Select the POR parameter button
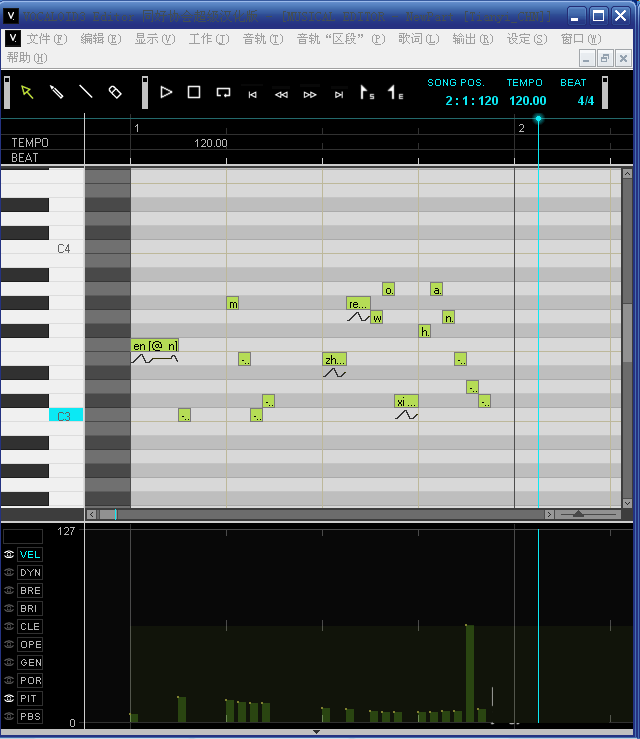 (x=30, y=680)
